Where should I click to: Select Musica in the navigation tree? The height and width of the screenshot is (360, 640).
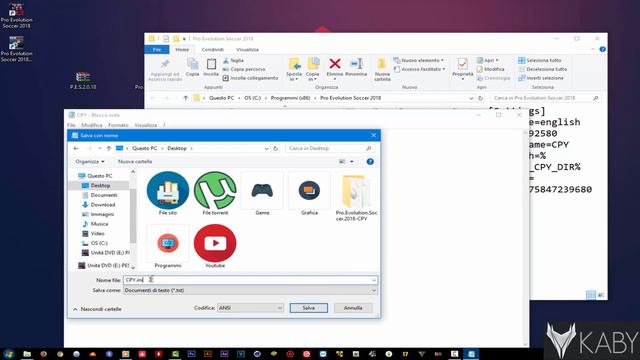(95, 224)
